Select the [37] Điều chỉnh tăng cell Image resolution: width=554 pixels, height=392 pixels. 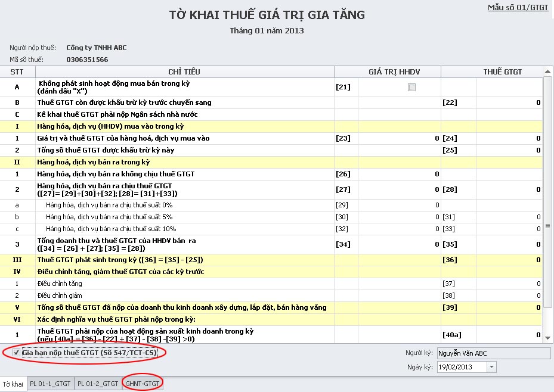click(509, 284)
